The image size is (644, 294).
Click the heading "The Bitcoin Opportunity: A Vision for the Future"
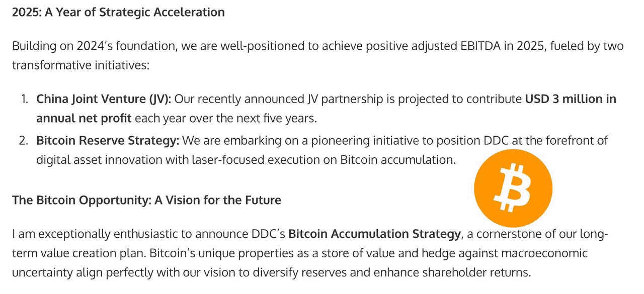pyautogui.click(x=146, y=200)
